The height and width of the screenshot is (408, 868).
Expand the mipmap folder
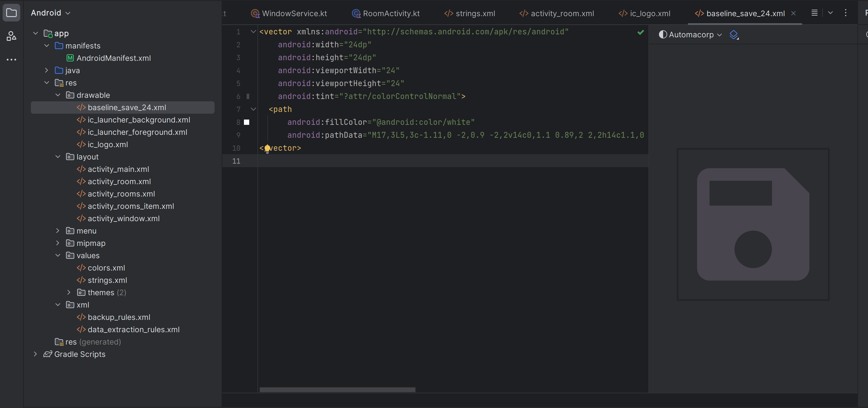tap(58, 243)
